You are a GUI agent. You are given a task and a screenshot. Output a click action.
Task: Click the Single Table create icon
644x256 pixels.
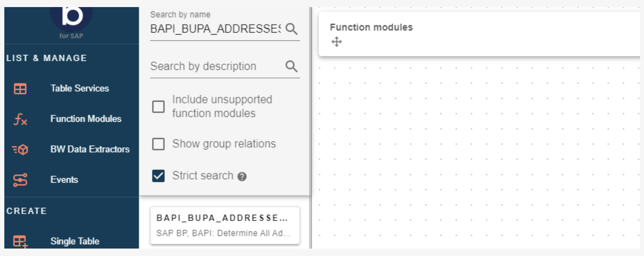point(20,241)
